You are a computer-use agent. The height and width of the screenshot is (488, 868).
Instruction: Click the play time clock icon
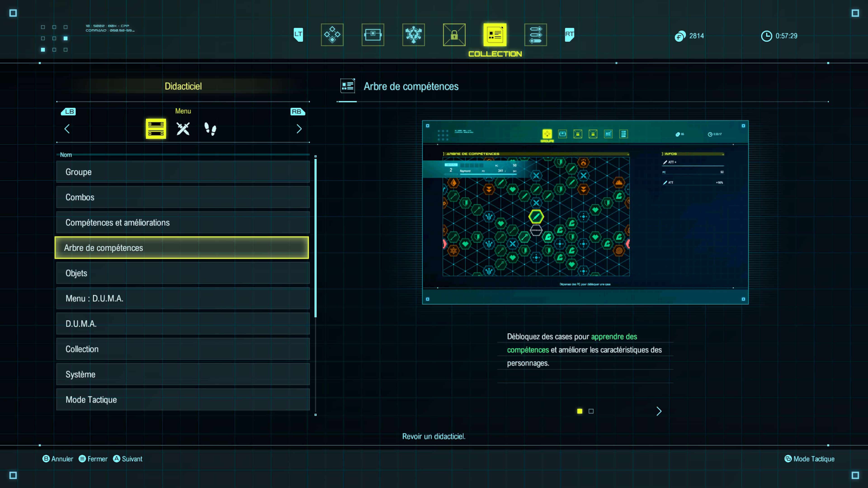click(766, 36)
